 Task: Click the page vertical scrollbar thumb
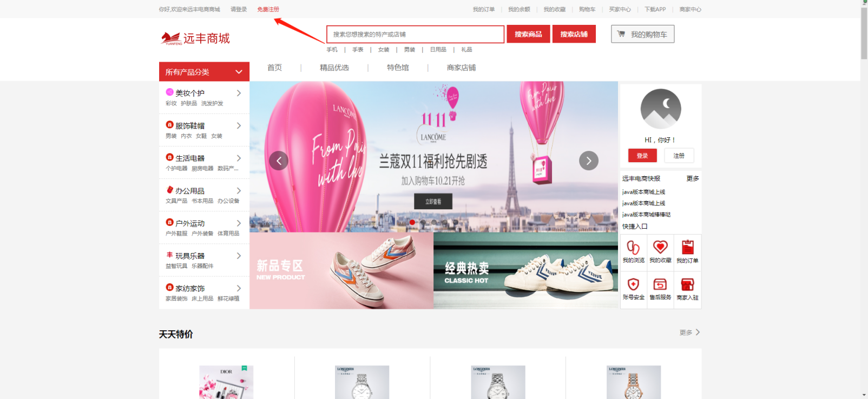point(864,33)
